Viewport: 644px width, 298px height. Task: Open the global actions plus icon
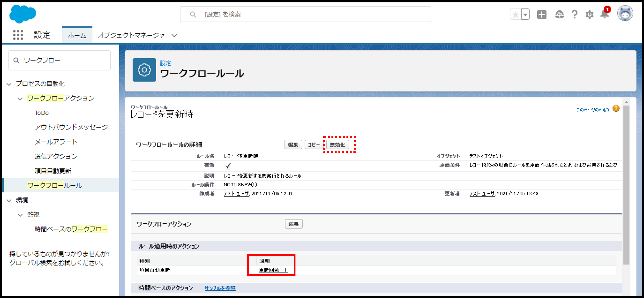tap(541, 14)
